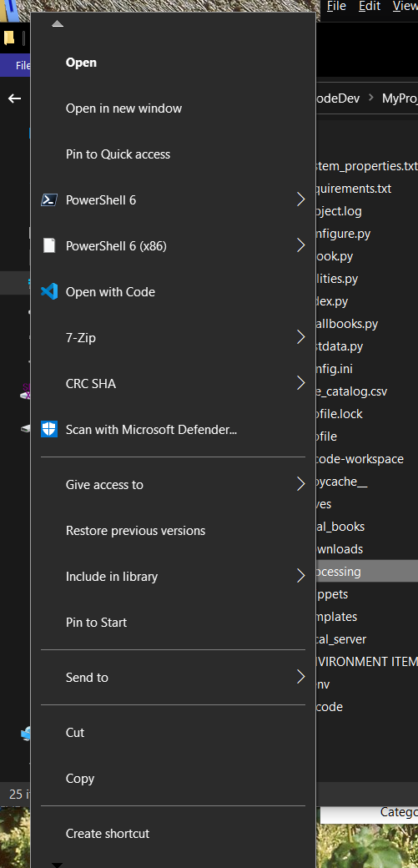Expand the PowerShell 6 submenu arrow
This screenshot has width=418, height=868.
click(300, 199)
